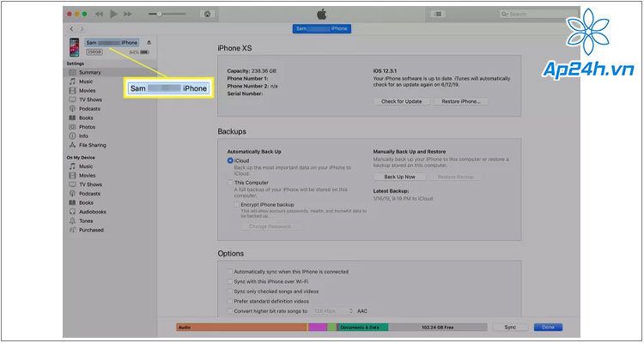Click the fast-forward playback button
The image size is (644, 343).
(x=128, y=14)
